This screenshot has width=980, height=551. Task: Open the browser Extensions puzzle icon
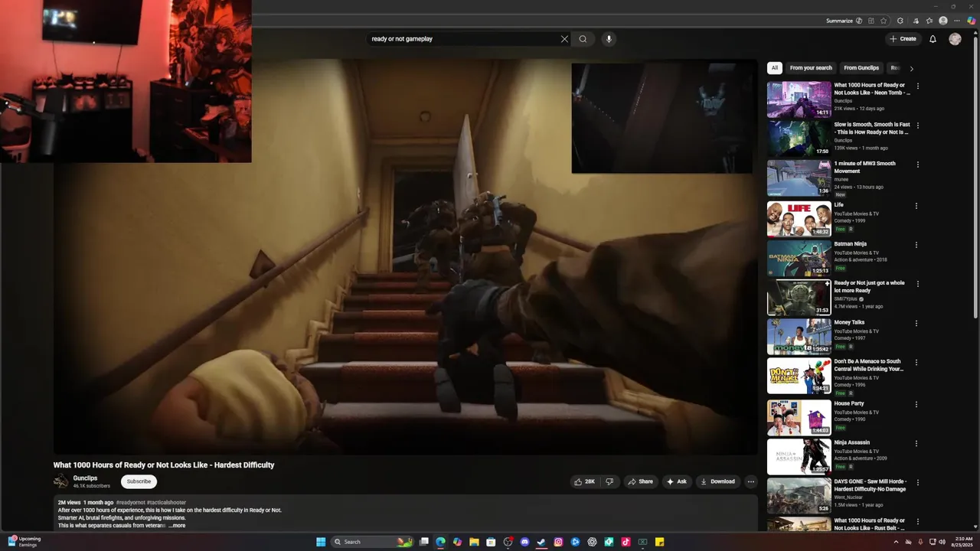[x=900, y=21]
